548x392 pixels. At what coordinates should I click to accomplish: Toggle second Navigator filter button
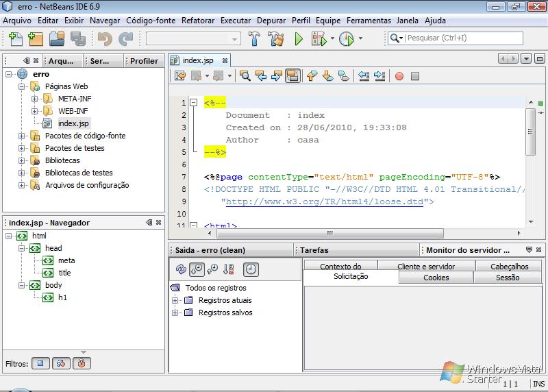[61, 363]
